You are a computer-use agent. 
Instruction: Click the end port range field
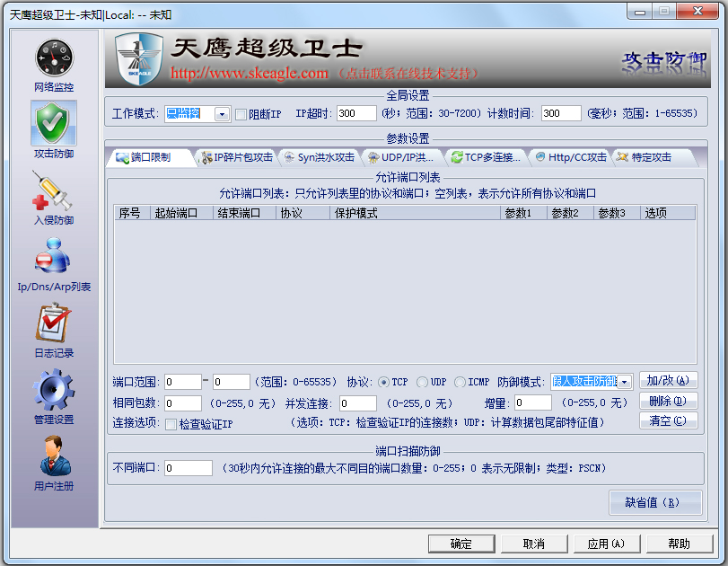click(x=232, y=382)
